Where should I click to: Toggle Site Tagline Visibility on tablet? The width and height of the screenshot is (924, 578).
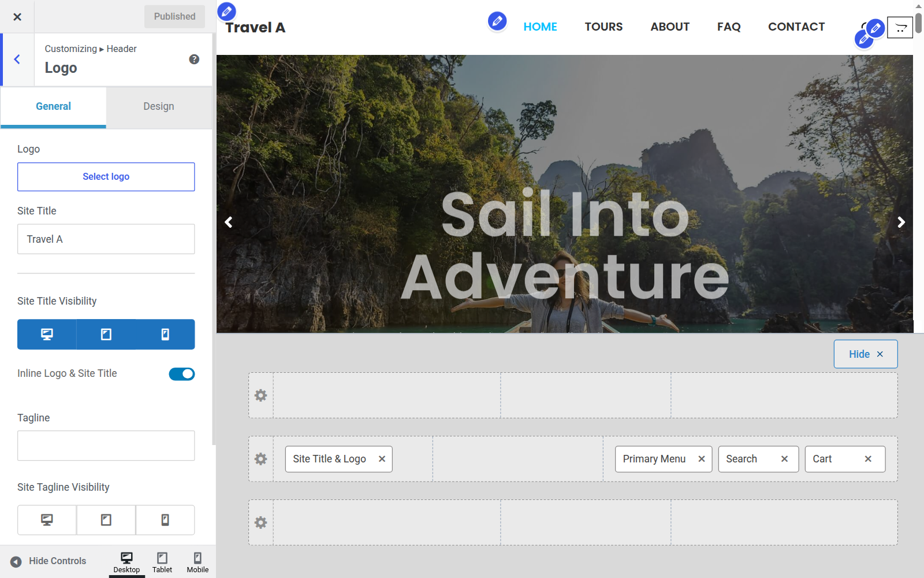pos(106,520)
